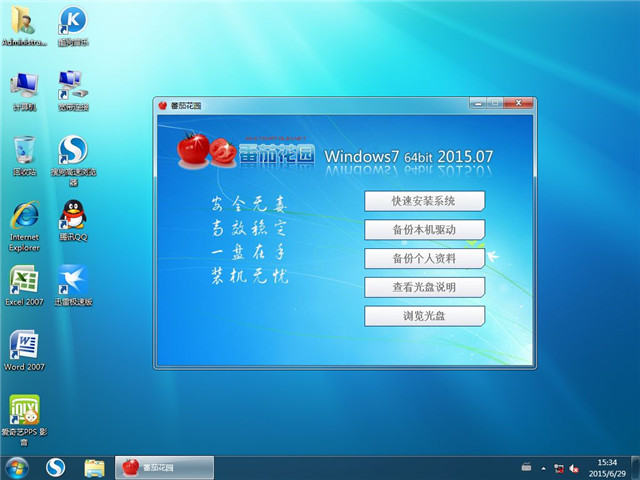Open the Windows Start menu orb
This screenshot has width=640, height=480.
click(x=17, y=468)
